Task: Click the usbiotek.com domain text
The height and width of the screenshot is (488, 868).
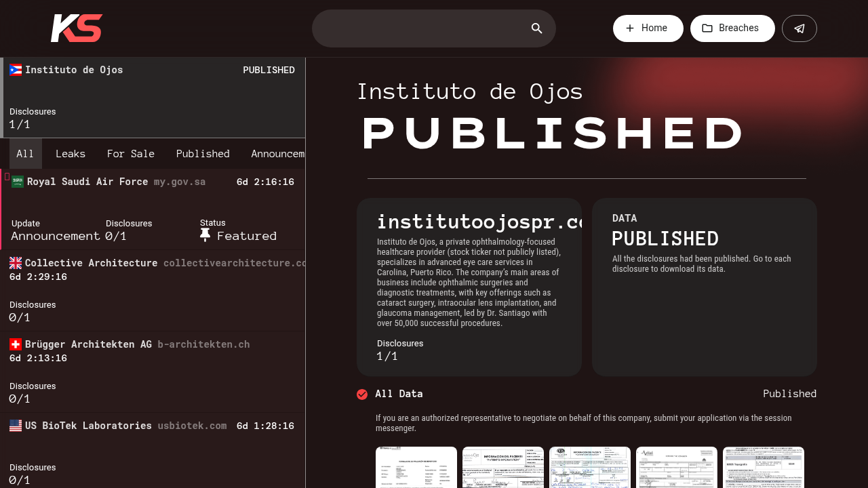Action: coord(192,426)
